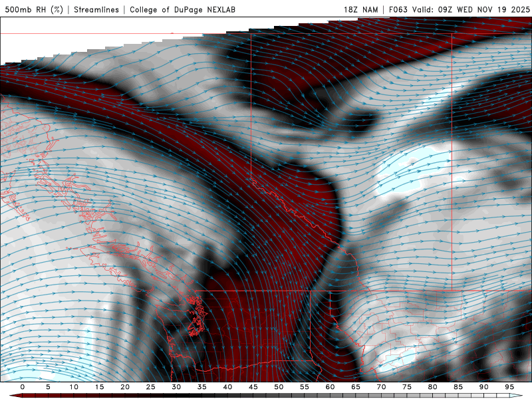Select the "25" tick label on legend

pyautogui.click(x=150, y=387)
